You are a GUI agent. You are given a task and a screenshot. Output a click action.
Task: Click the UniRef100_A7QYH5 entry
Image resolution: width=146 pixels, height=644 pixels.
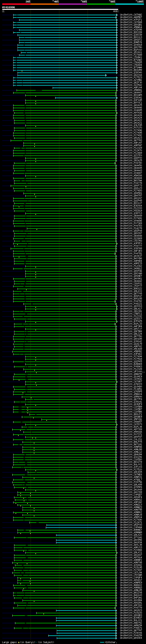(x=131, y=30)
